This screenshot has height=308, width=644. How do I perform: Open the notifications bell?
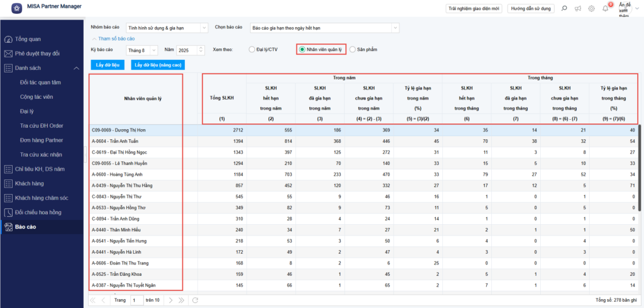[605, 8]
